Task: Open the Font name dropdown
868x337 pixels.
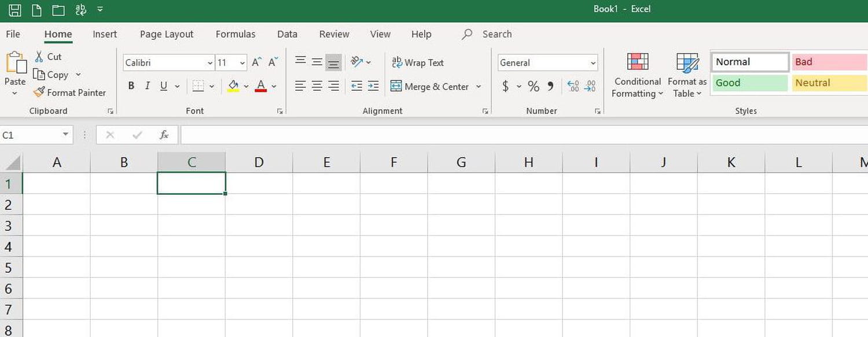Action: coord(209,62)
